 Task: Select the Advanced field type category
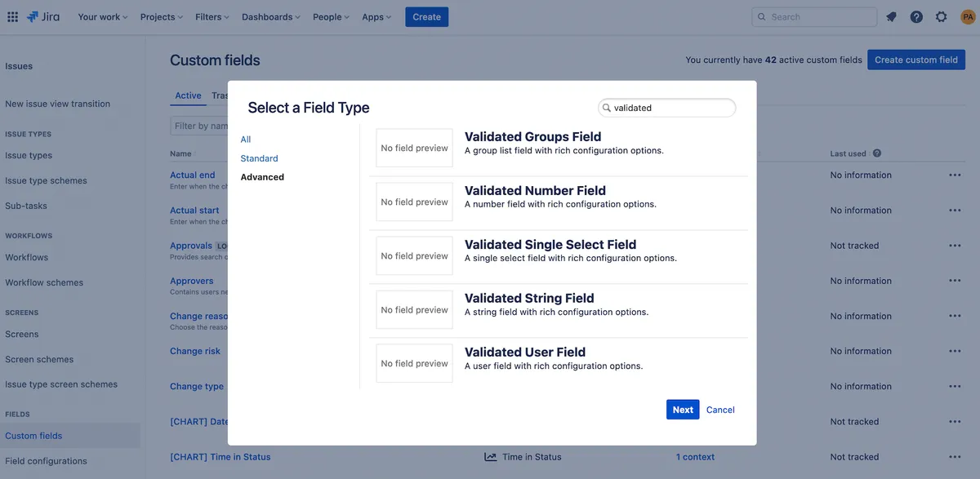click(x=262, y=177)
